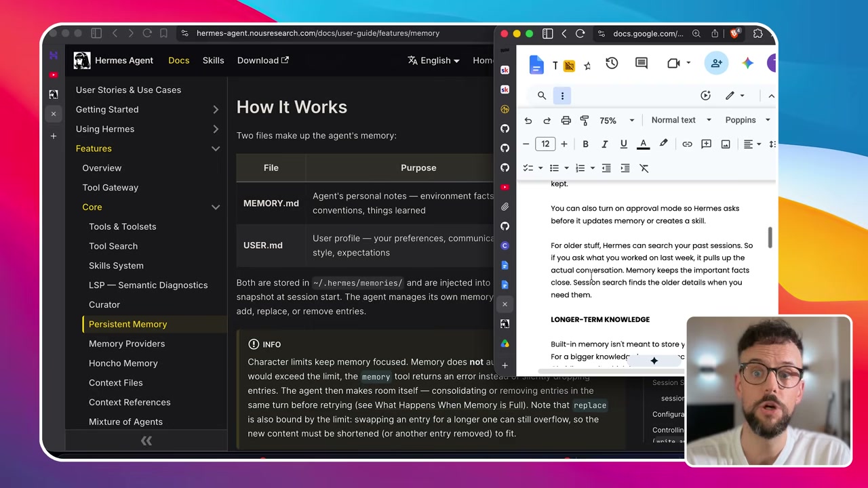
Task: Clear formatting in the document
Action: point(644,168)
